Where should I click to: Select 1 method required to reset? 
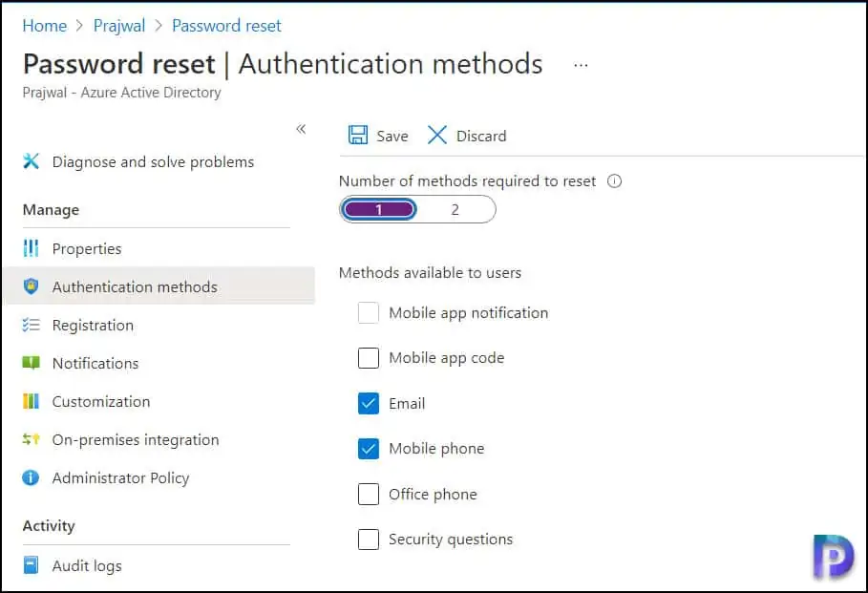point(379,209)
